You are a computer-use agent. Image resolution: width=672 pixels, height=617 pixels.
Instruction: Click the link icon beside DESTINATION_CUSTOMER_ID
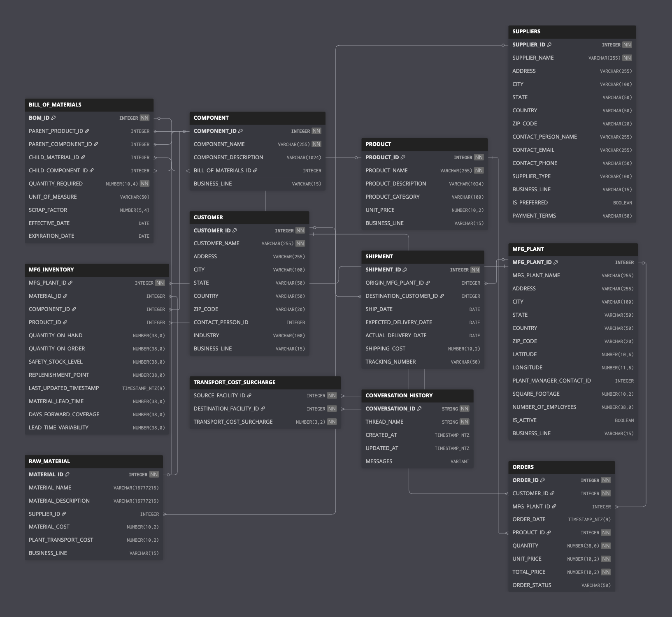[x=442, y=296]
